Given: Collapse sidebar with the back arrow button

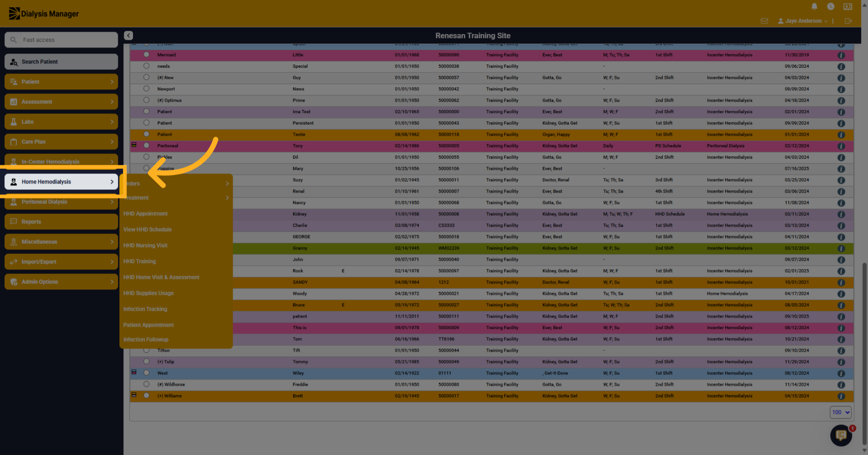Looking at the screenshot, I should click(128, 35).
